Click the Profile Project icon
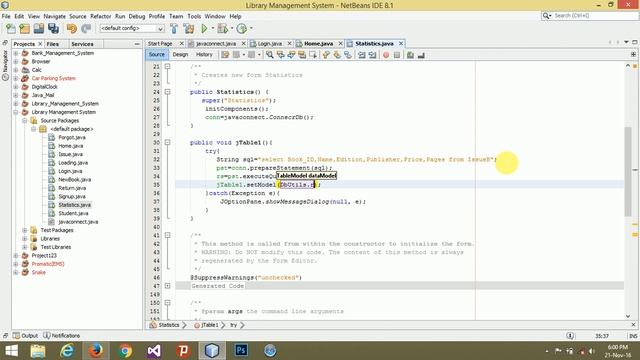Viewport: 640px width, 360px height. [x=242, y=29]
